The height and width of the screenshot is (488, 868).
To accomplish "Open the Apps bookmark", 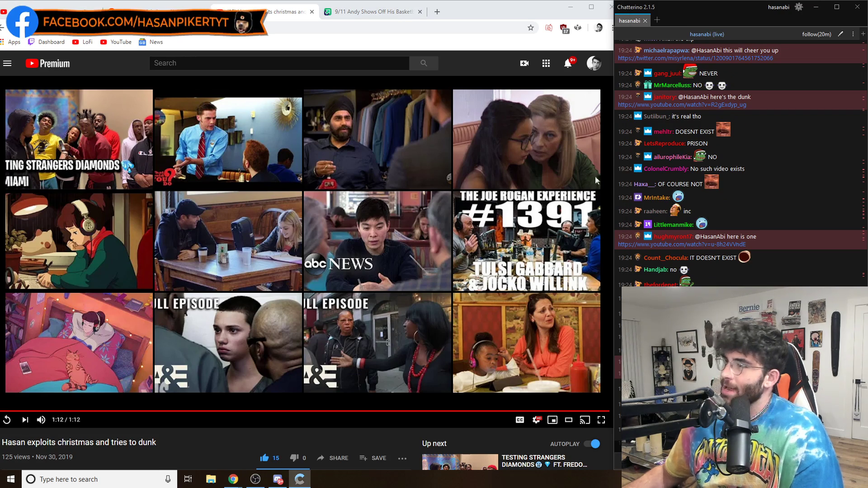I will [10, 42].
